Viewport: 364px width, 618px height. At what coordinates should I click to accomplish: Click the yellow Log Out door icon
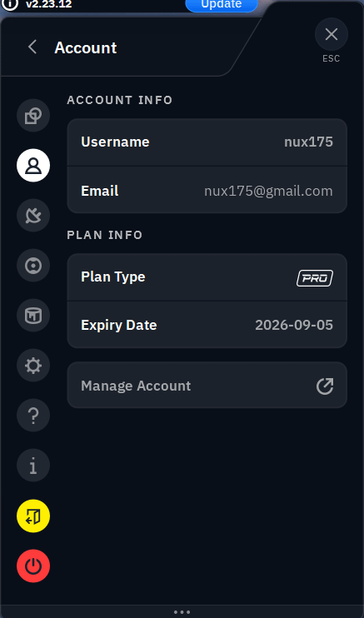pyautogui.click(x=33, y=516)
